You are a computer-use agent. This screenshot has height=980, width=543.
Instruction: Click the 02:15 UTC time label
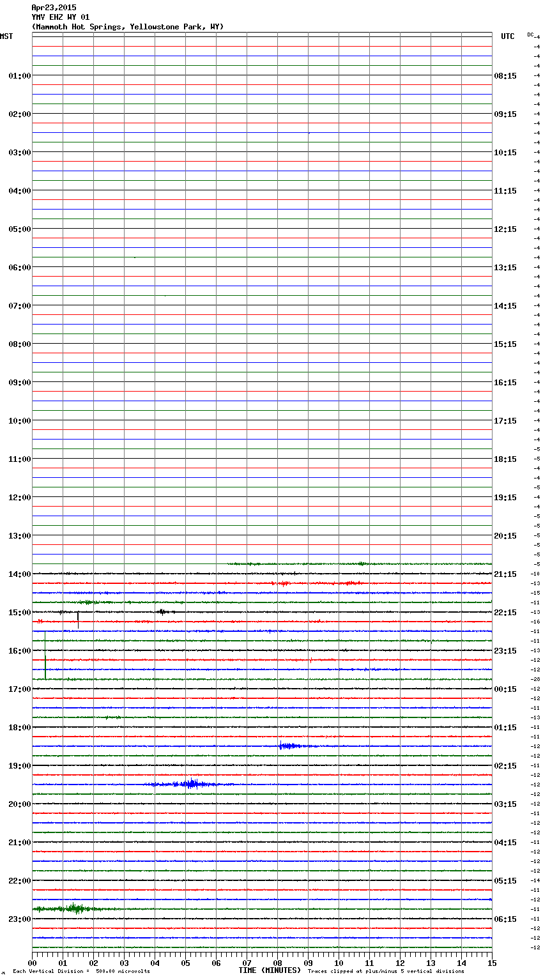pyautogui.click(x=505, y=766)
